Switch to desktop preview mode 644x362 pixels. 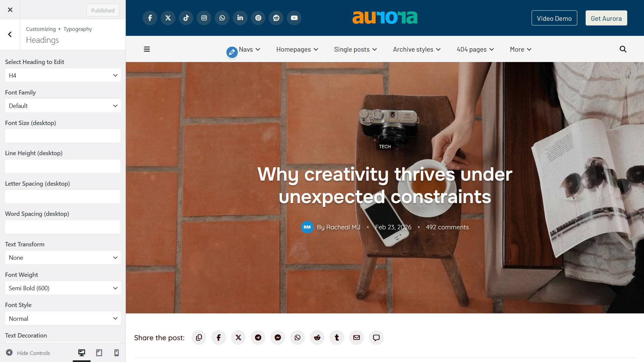coord(82,353)
